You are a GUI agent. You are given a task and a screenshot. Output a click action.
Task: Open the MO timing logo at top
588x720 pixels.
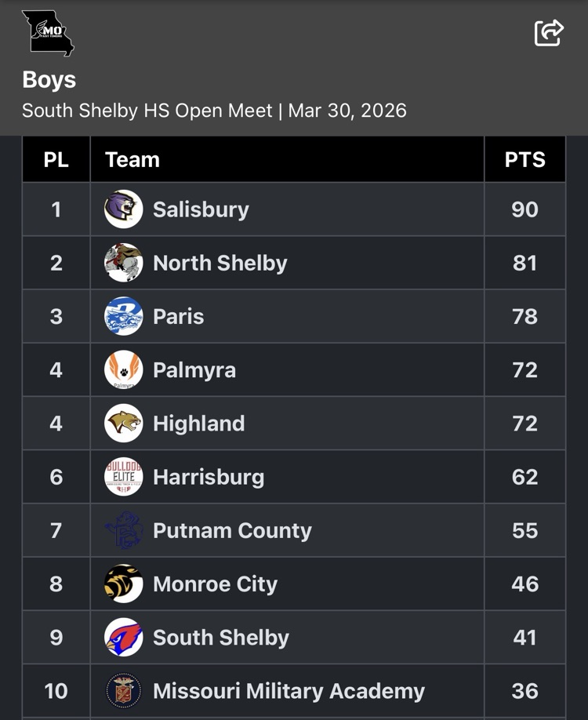click(48, 34)
